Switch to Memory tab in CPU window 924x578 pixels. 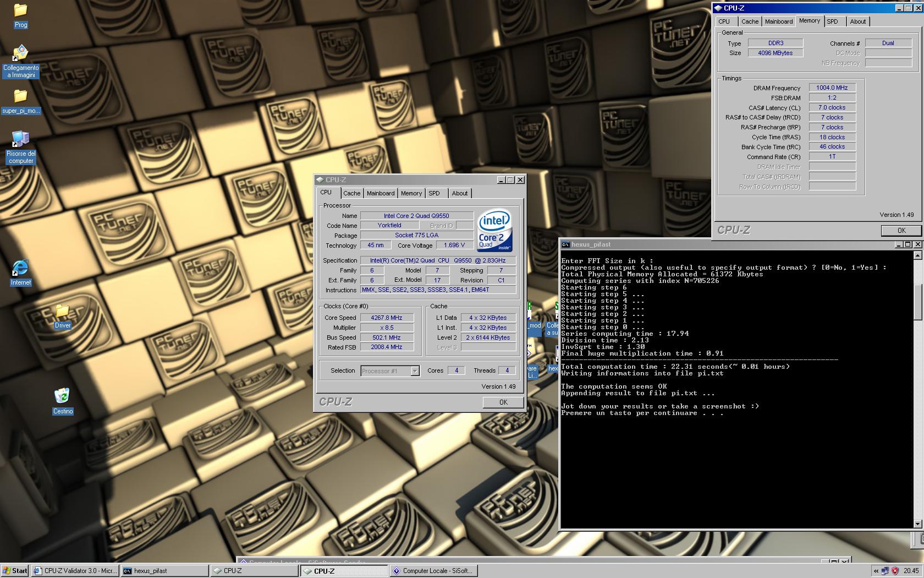(x=411, y=193)
